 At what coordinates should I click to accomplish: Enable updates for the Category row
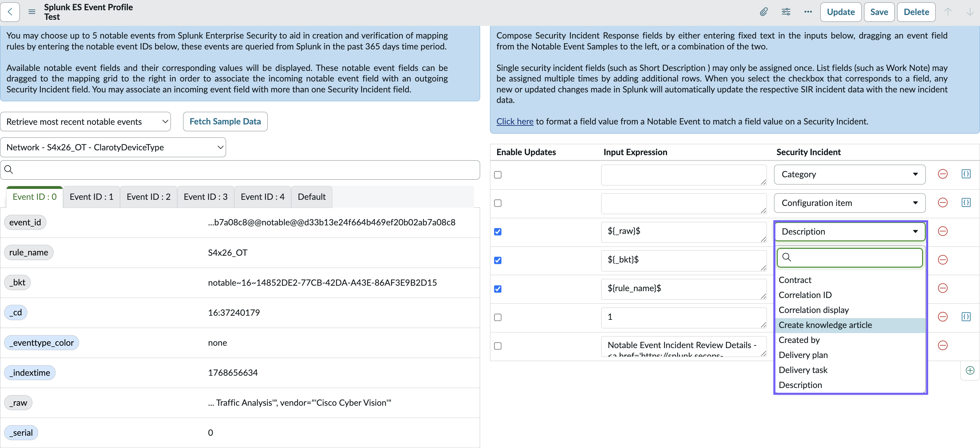[x=498, y=175]
